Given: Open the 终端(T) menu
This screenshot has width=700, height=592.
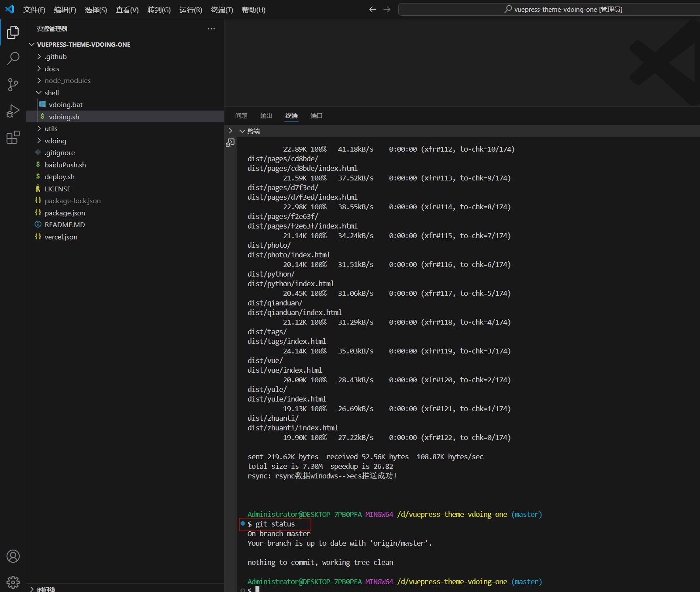Looking at the screenshot, I should click(222, 10).
